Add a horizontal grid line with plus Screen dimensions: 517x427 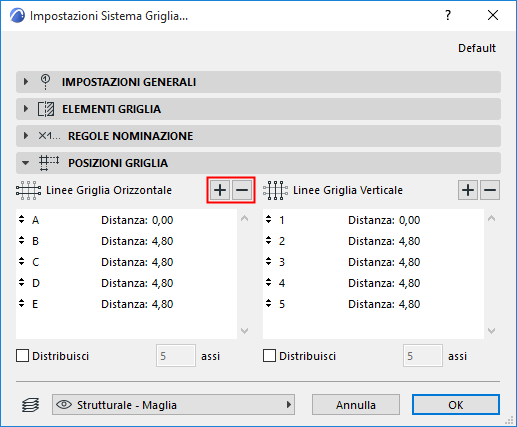[220, 190]
